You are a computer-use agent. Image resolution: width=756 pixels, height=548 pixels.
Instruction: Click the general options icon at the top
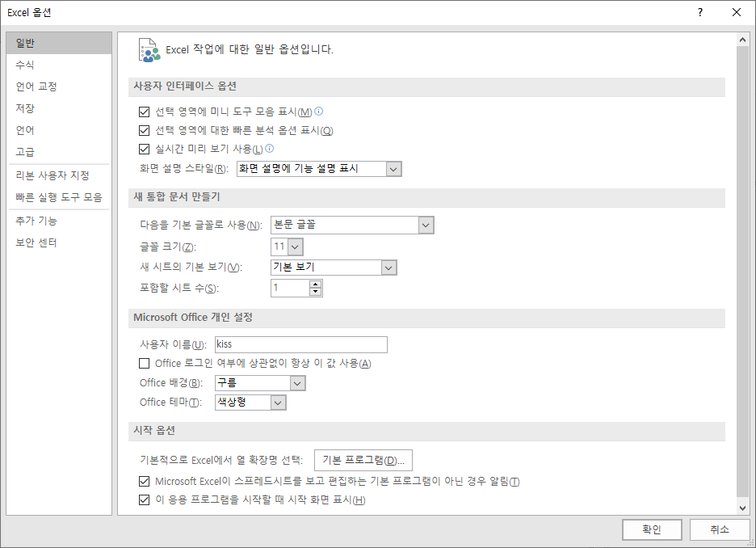pos(149,50)
